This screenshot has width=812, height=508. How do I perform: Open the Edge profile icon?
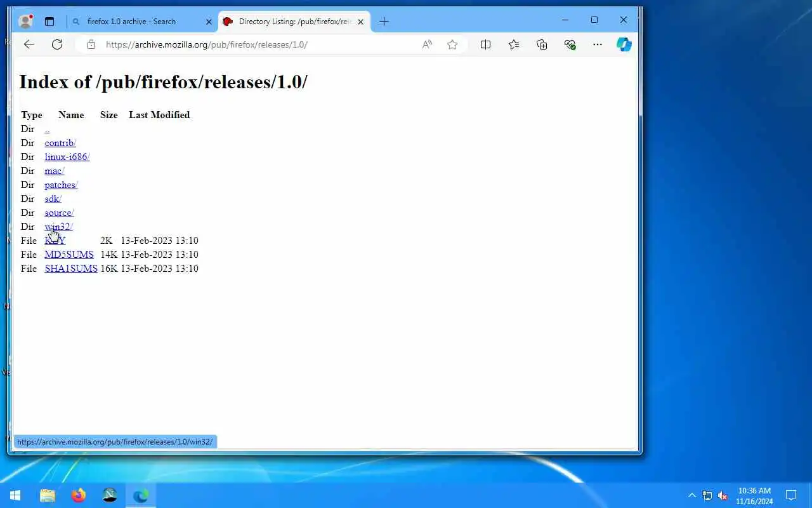tap(25, 21)
